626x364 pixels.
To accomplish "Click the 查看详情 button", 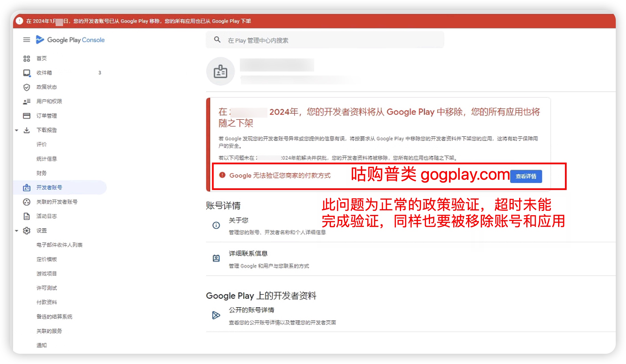I will [526, 176].
